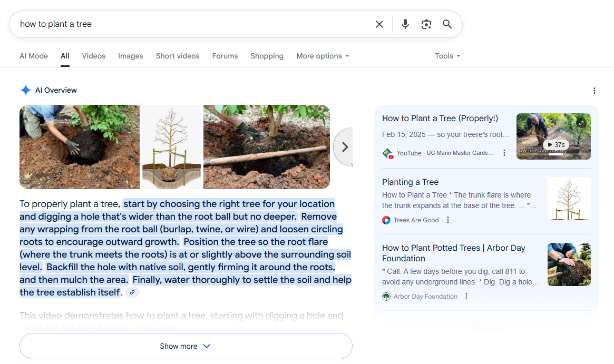Click the Arbor Day Foundation favicon

pyautogui.click(x=386, y=297)
